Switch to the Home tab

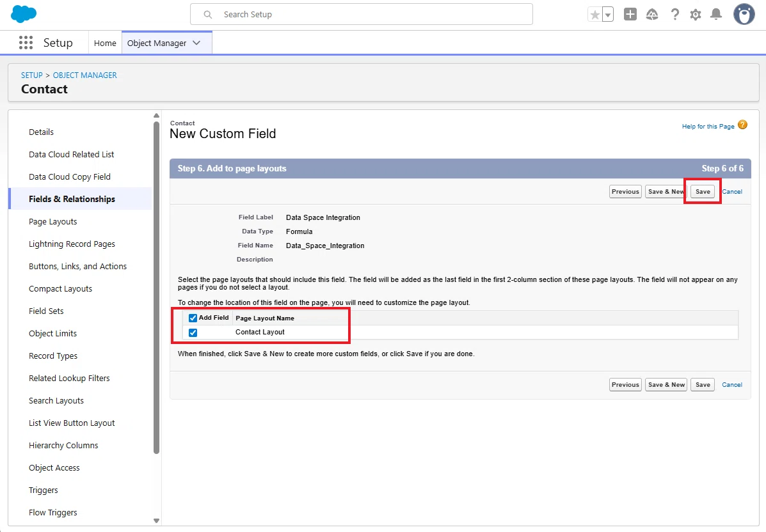(105, 43)
